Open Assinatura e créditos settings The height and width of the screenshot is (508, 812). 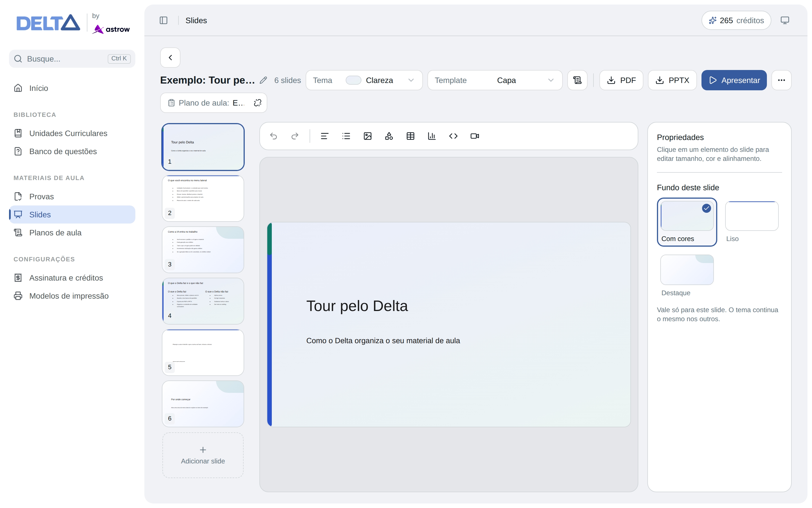click(72, 278)
